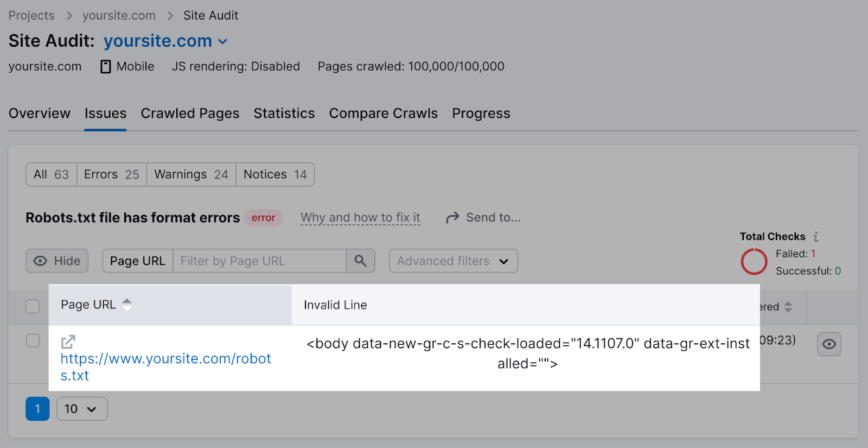Filter issues by All 63

52,174
